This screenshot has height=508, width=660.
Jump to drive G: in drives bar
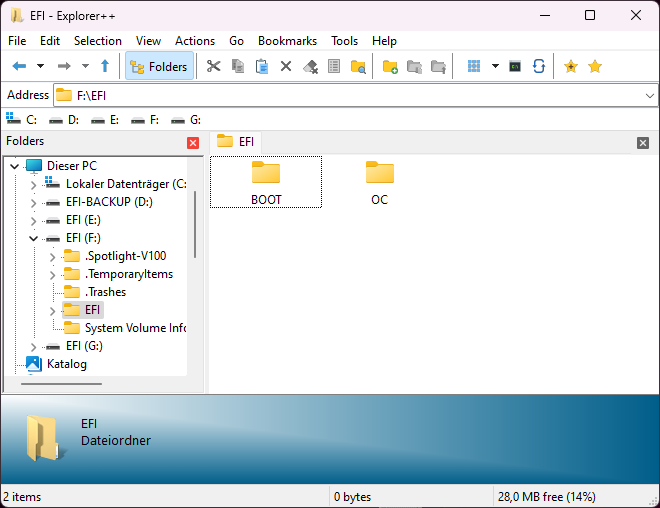click(x=186, y=120)
